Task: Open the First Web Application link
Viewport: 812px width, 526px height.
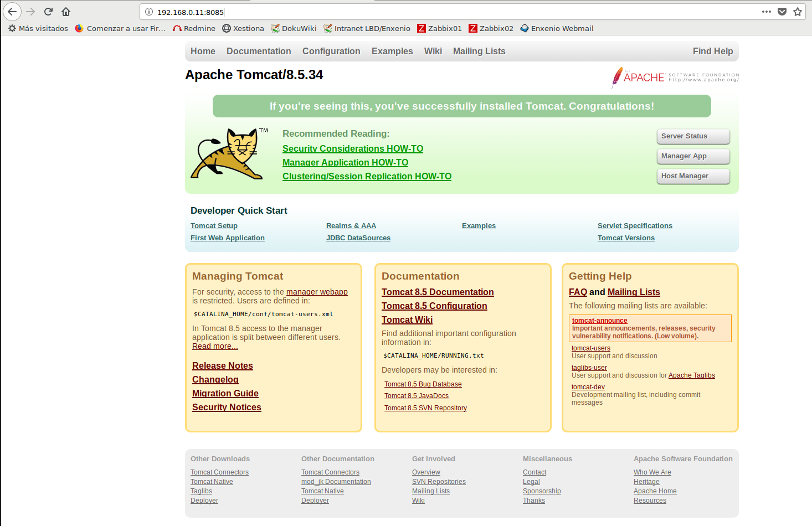Action: [x=228, y=238]
